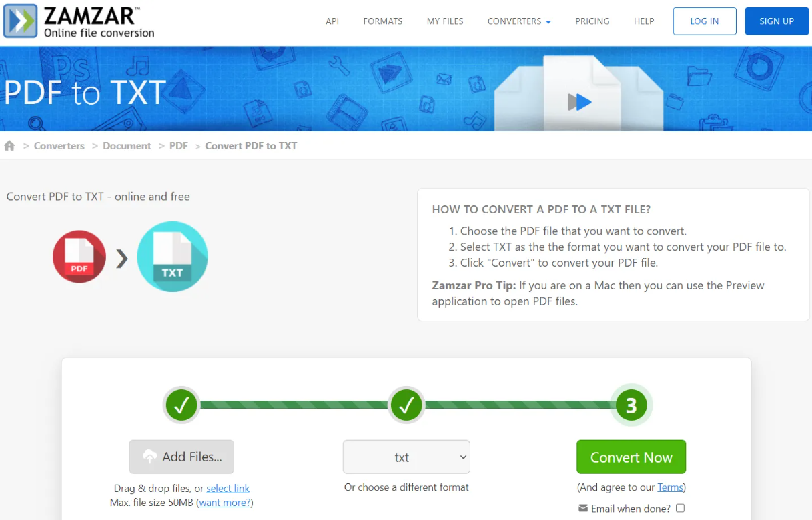812x520 pixels.
Task: Click the Document breadcrumb link
Action: [127, 146]
